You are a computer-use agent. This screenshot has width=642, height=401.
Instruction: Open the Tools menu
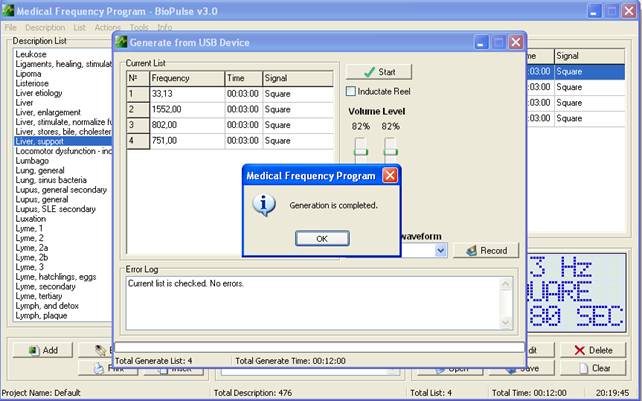[139, 27]
